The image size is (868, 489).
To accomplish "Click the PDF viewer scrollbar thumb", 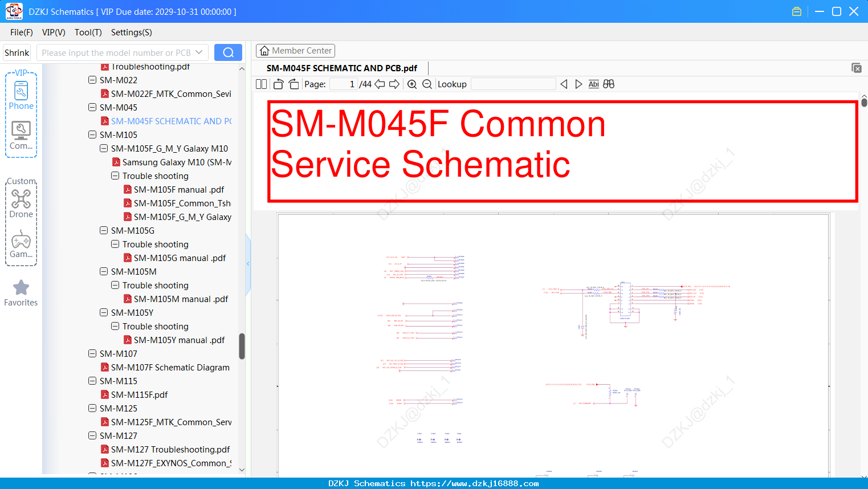I will pos(864,103).
